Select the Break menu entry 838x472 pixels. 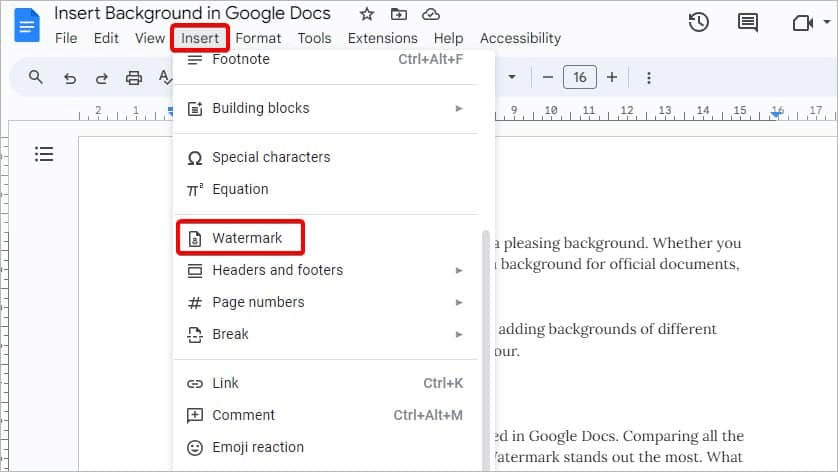coord(326,335)
